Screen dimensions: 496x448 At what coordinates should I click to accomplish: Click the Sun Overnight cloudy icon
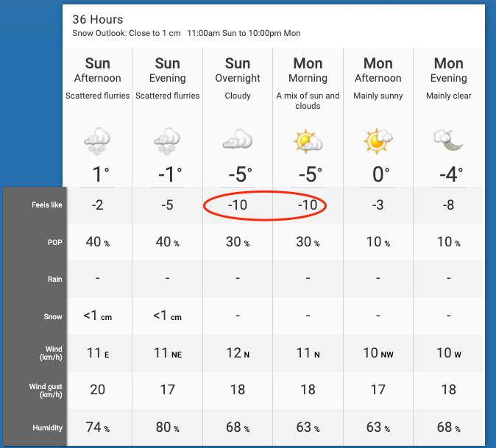(x=238, y=139)
